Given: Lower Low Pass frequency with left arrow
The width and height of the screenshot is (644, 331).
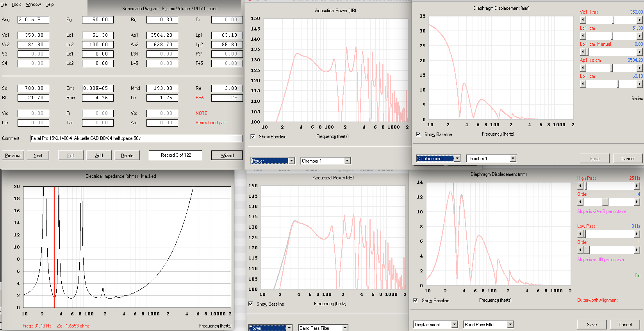Looking at the screenshot, I should tap(580, 234).
